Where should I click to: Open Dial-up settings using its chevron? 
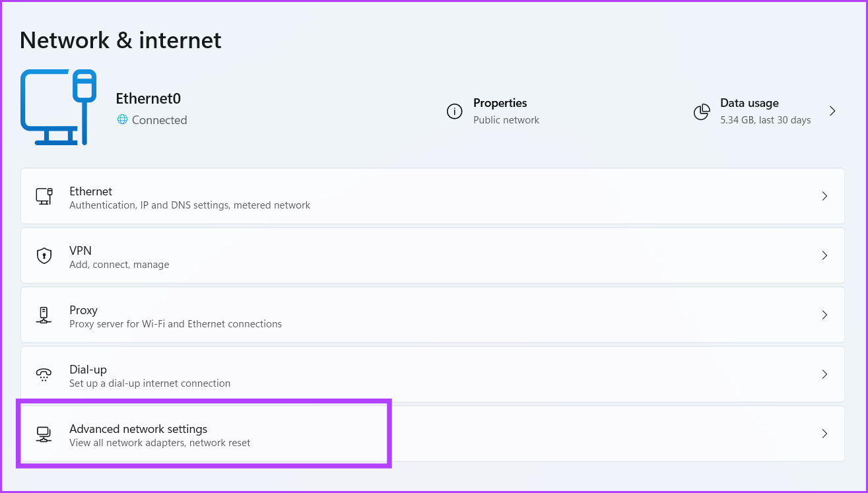click(824, 374)
